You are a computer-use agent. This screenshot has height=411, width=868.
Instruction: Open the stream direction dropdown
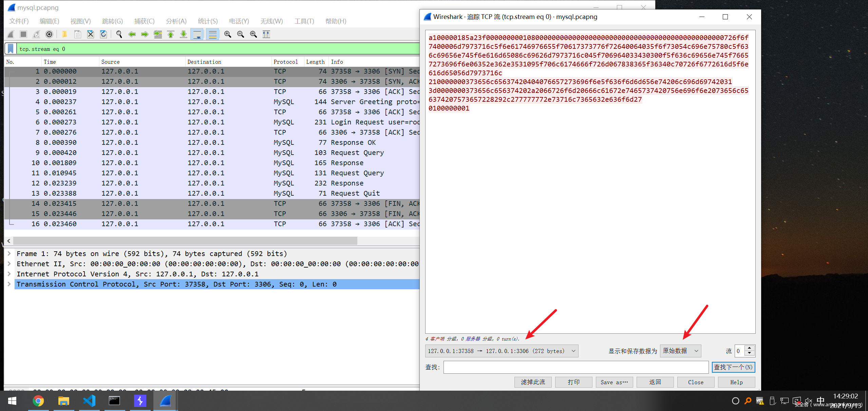pos(502,351)
